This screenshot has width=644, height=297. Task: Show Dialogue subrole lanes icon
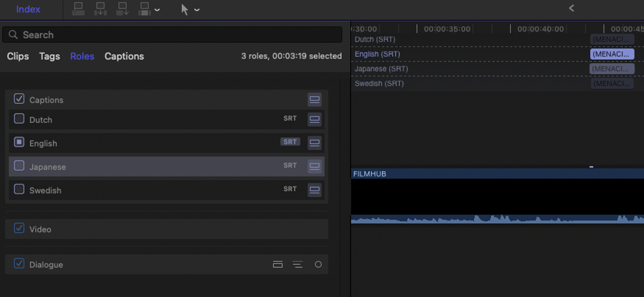tap(298, 264)
